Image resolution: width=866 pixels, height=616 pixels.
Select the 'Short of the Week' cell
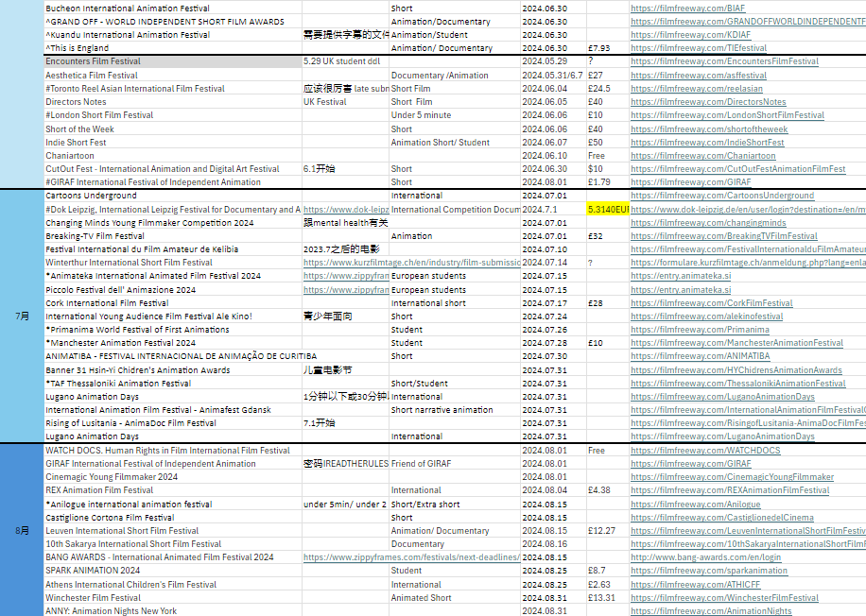pyautogui.click(x=173, y=129)
